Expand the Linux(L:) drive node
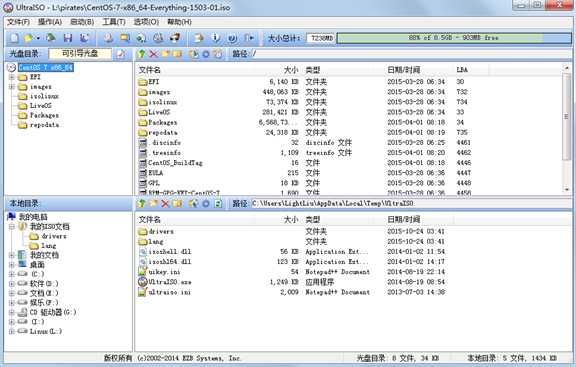The height and width of the screenshot is (367, 576). pos(12,331)
